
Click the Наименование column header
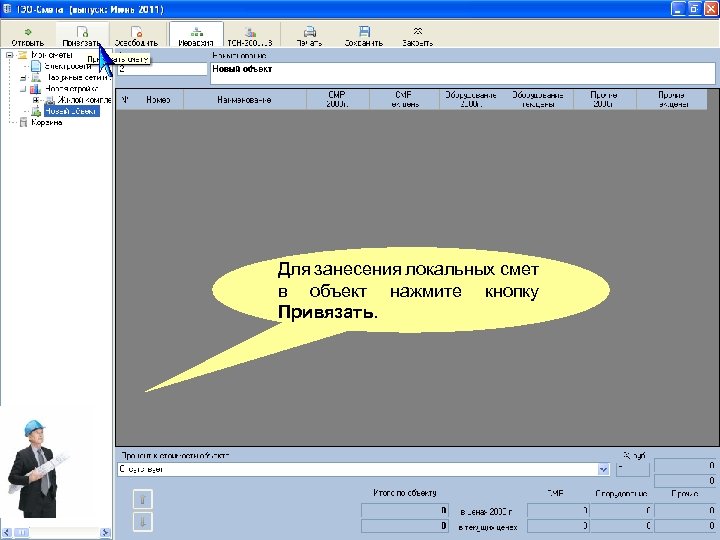pyautogui.click(x=244, y=100)
